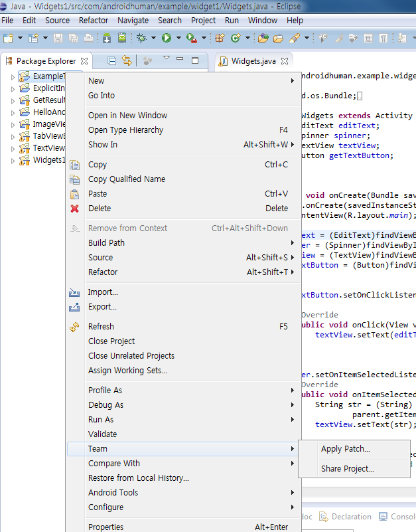
Task: Open the File menu
Action: [x=7, y=21]
